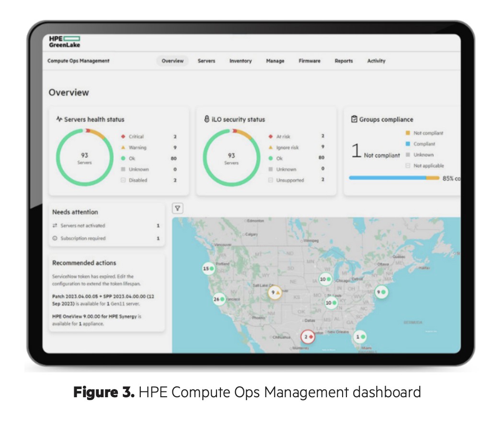Go to the Activity tab
Image resolution: width=504 pixels, height=425 pixels.
376,61
